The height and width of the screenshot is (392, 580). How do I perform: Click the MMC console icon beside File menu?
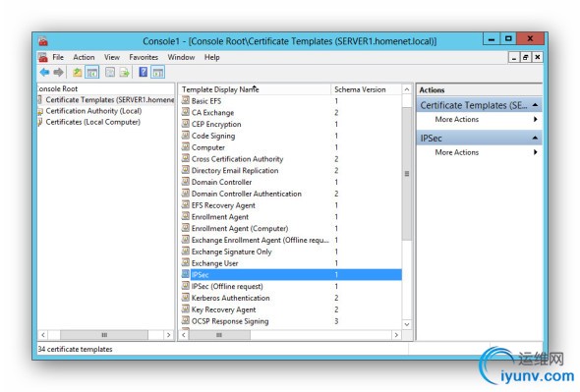[x=43, y=57]
